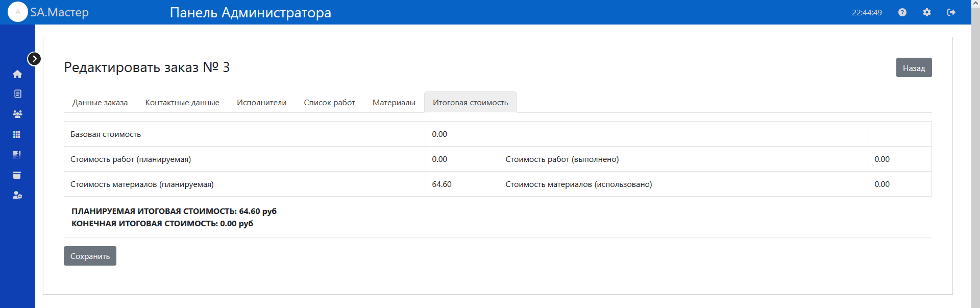Open the Контактные данные tab
980x308 pixels.
click(182, 103)
